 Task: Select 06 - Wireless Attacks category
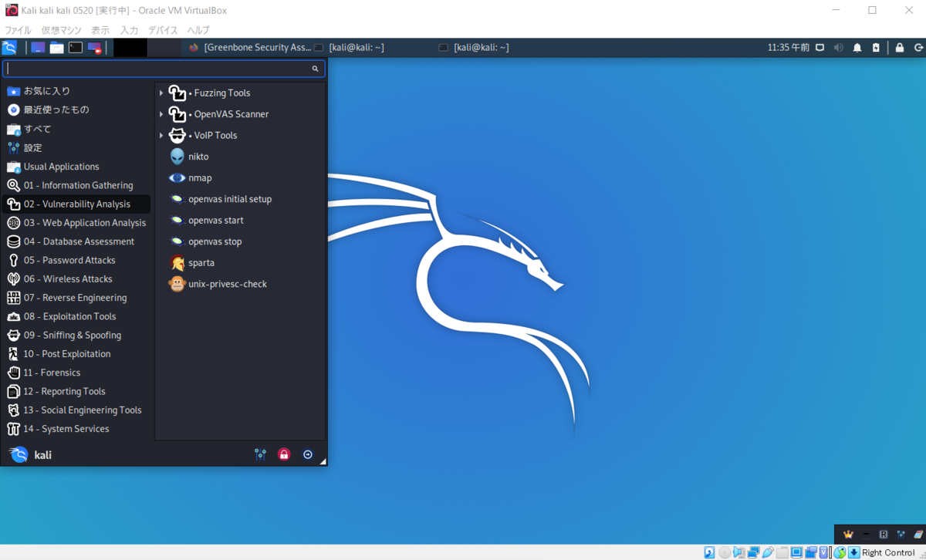77,278
